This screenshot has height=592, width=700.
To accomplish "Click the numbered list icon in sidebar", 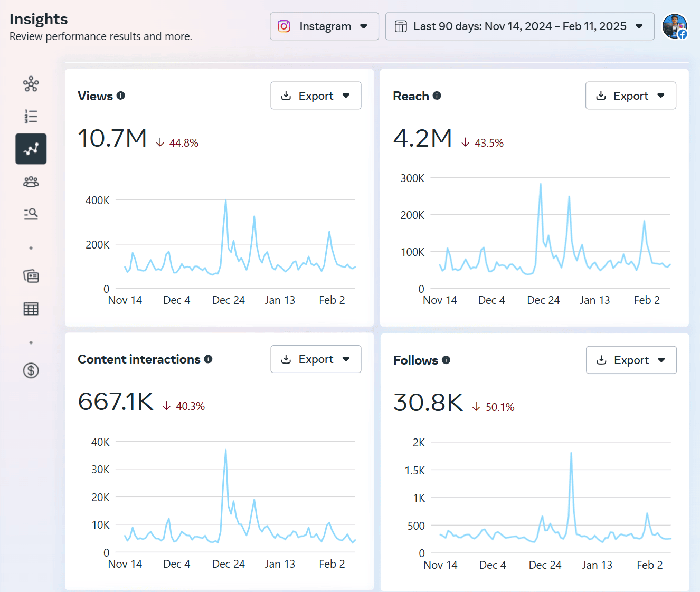I will tap(31, 116).
